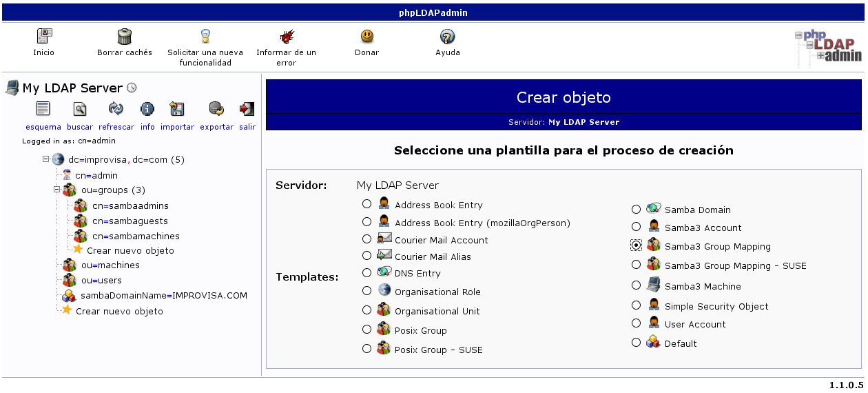Collapse the ou=groups tree node

pyautogui.click(x=57, y=189)
